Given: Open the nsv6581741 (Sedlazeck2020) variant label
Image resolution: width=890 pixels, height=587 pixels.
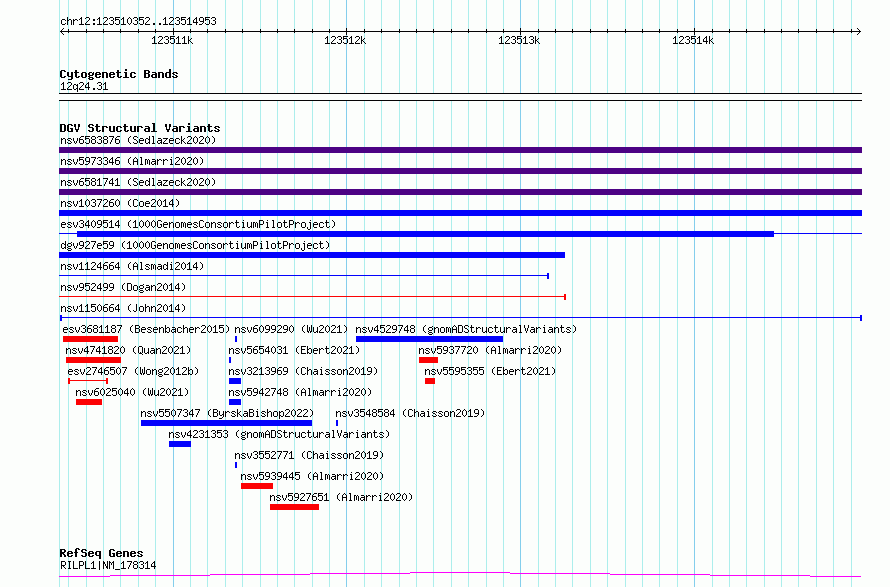Looking at the screenshot, I should click(x=138, y=182).
